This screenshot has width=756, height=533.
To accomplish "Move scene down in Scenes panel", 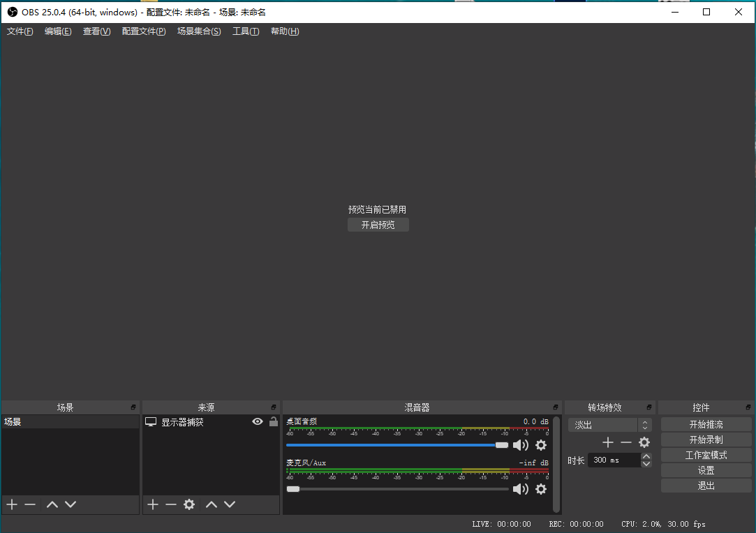I will (x=71, y=504).
